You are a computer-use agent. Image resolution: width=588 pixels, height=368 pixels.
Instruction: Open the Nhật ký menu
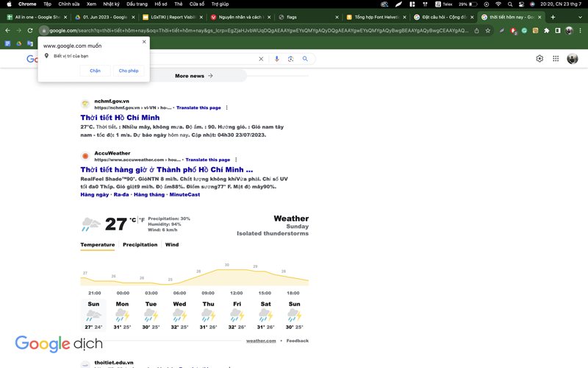point(111,4)
